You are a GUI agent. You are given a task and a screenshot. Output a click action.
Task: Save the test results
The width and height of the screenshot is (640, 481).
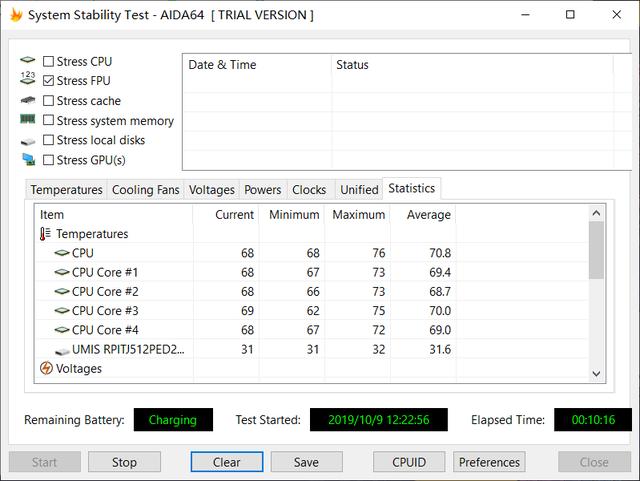tap(307, 462)
